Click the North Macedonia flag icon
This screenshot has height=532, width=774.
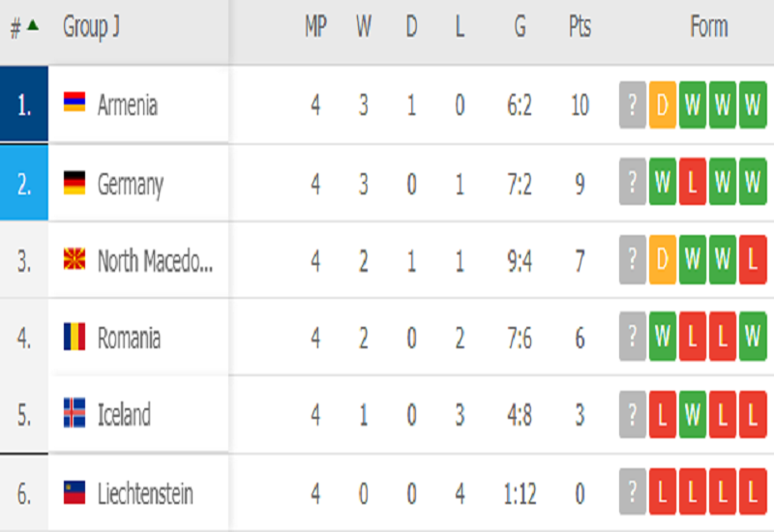click(x=74, y=260)
